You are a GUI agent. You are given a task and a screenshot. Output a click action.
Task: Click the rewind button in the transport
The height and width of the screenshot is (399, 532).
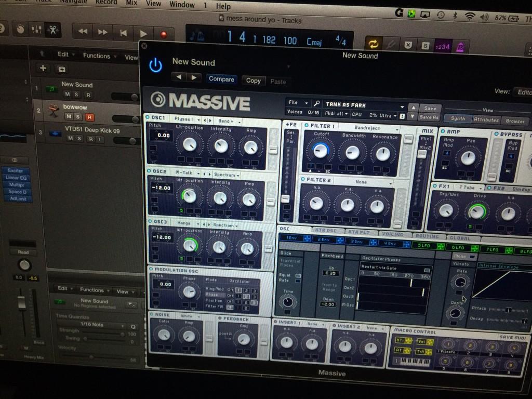(x=83, y=32)
